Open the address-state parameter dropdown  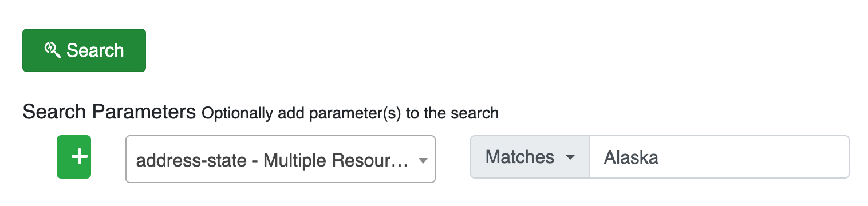pyautogui.click(x=280, y=159)
